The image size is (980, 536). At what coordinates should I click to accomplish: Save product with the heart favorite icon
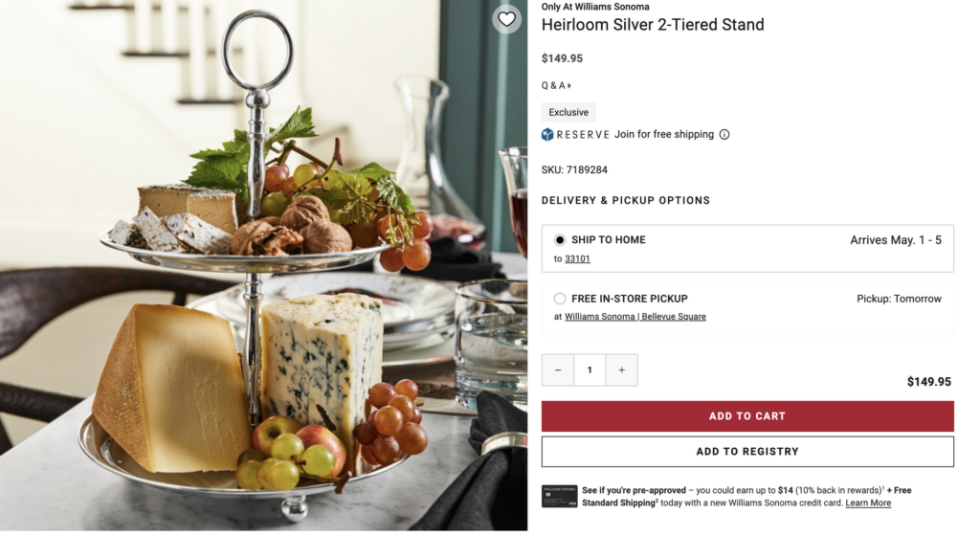pyautogui.click(x=506, y=19)
